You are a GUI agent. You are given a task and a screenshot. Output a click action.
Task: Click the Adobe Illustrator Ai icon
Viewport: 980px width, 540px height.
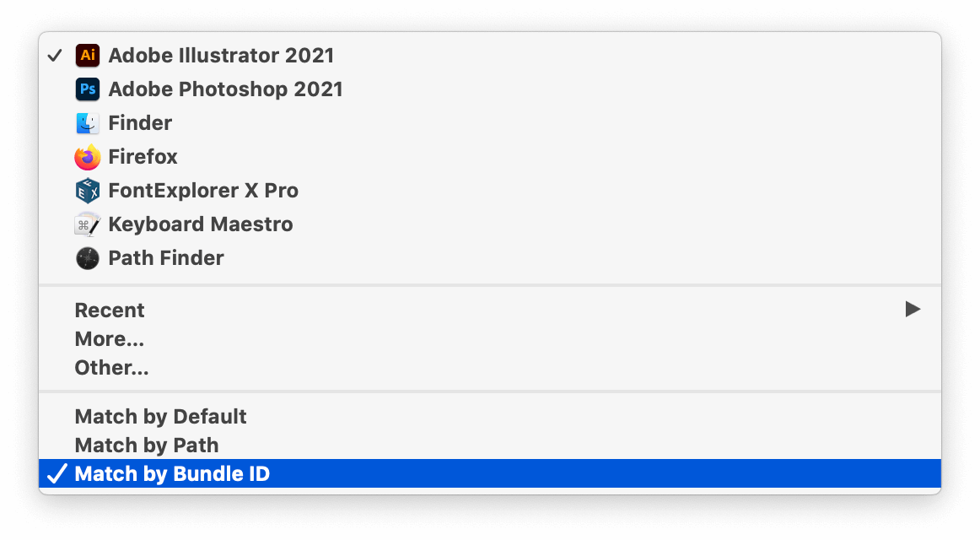click(x=88, y=56)
